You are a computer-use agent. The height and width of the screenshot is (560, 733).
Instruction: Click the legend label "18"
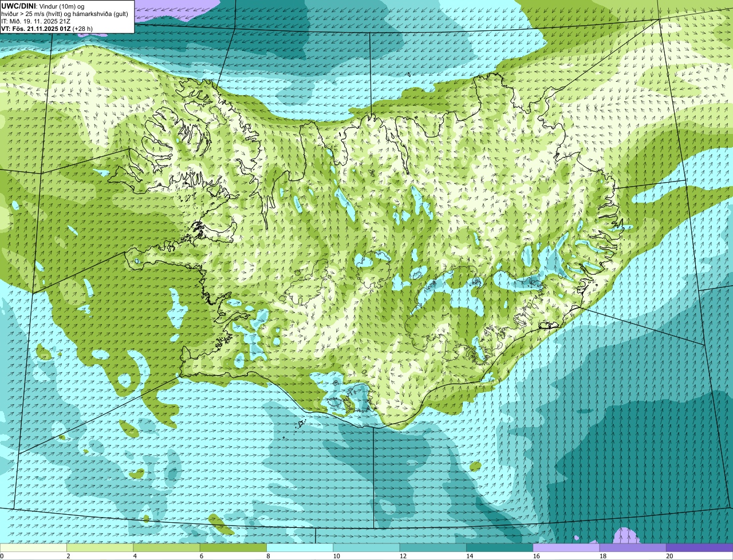pyautogui.click(x=602, y=556)
